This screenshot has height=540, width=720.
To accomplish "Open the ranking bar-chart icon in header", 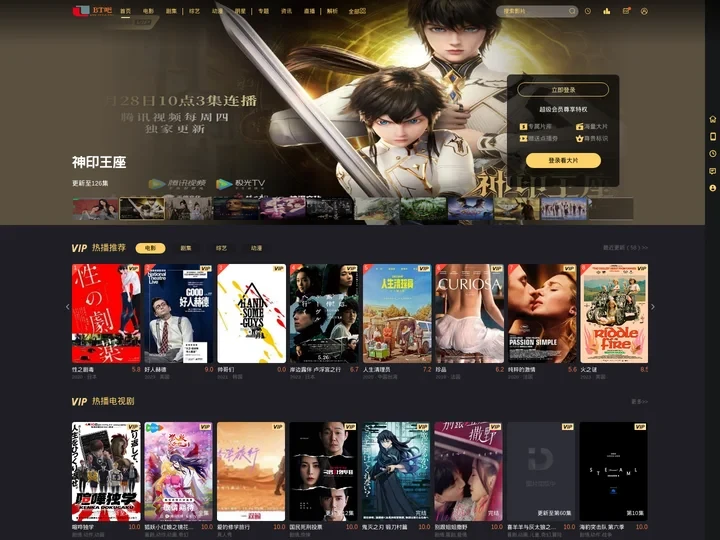I will (607, 11).
